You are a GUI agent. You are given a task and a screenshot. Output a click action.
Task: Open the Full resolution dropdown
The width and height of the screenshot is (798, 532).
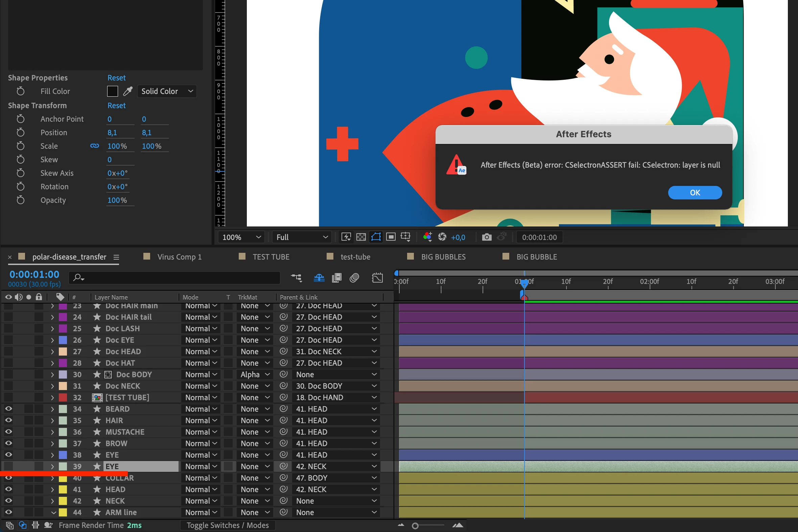point(302,237)
